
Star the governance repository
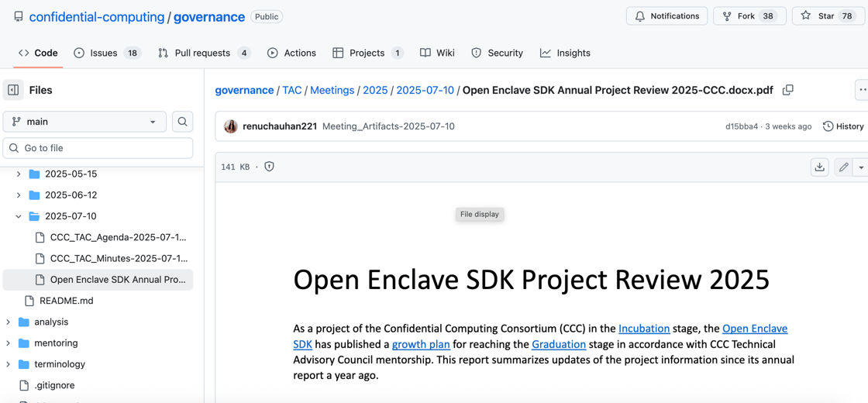tap(826, 16)
